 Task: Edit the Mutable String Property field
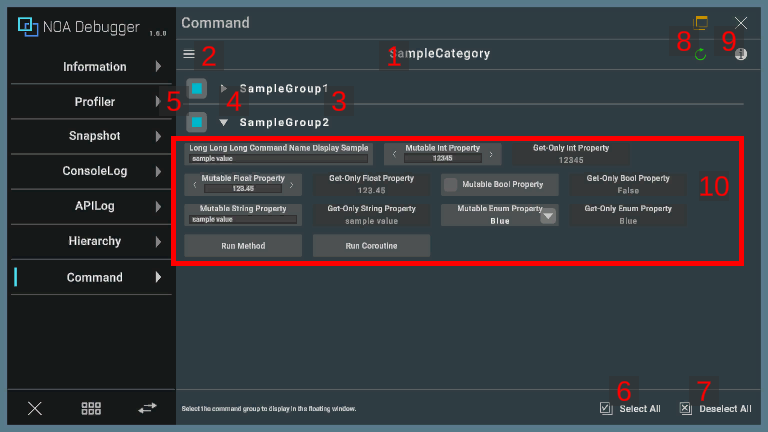[243, 219]
